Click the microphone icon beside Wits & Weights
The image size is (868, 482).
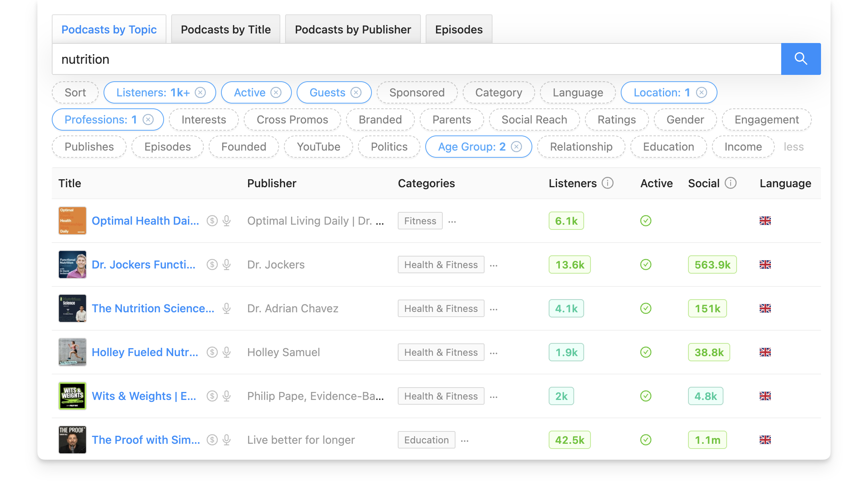click(x=226, y=396)
